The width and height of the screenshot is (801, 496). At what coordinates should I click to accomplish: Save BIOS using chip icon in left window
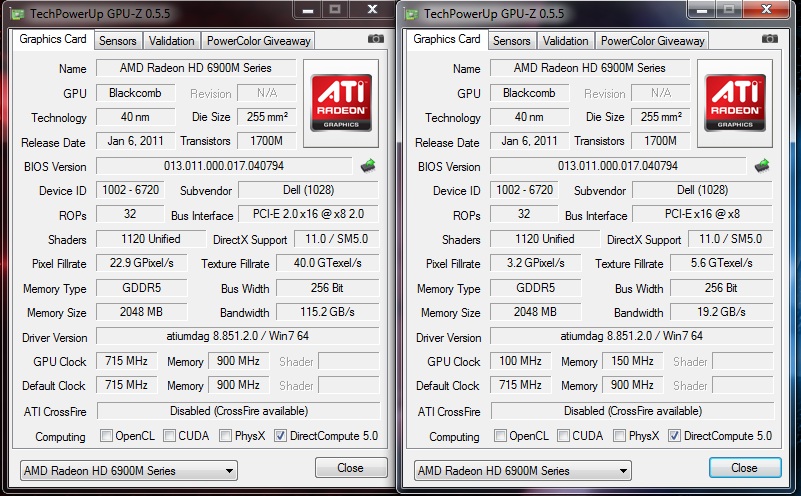(x=368, y=166)
